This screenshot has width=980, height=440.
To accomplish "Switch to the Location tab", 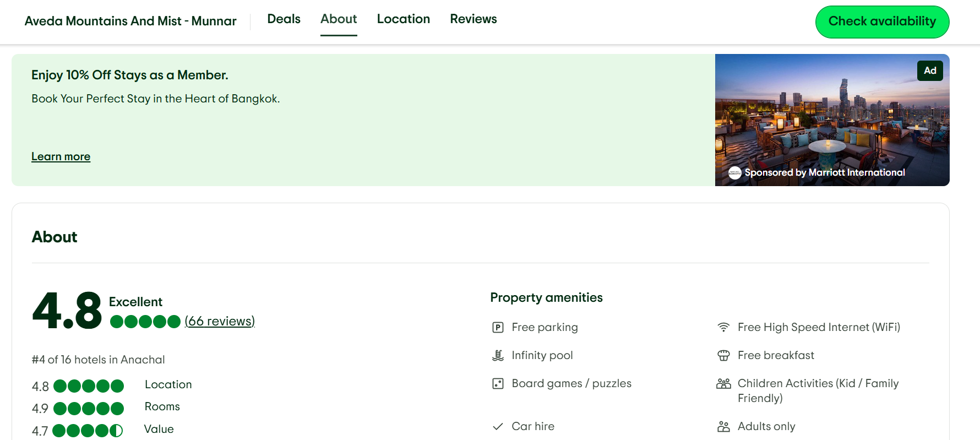I will point(403,19).
